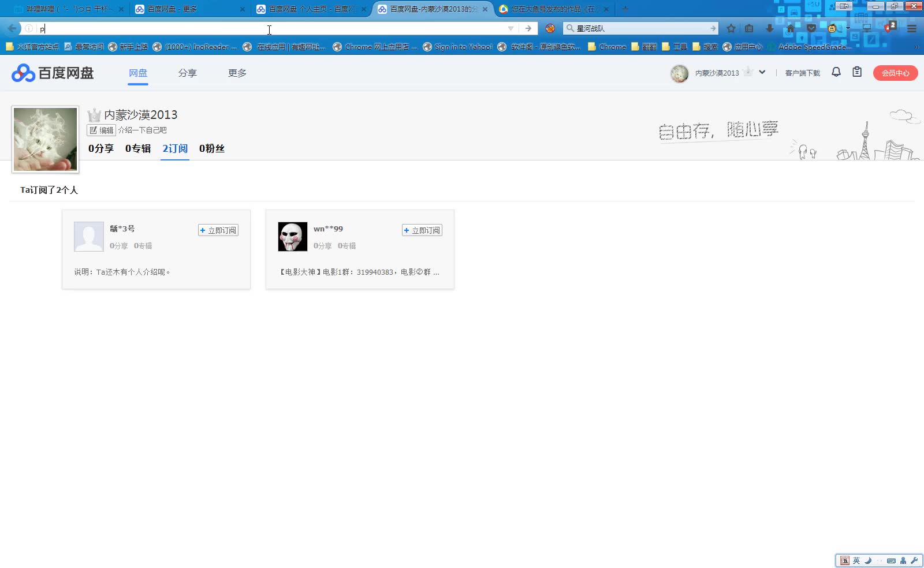The width and height of the screenshot is (924, 568).
Task: Click the go arrow in the address bar
Action: pos(528,28)
